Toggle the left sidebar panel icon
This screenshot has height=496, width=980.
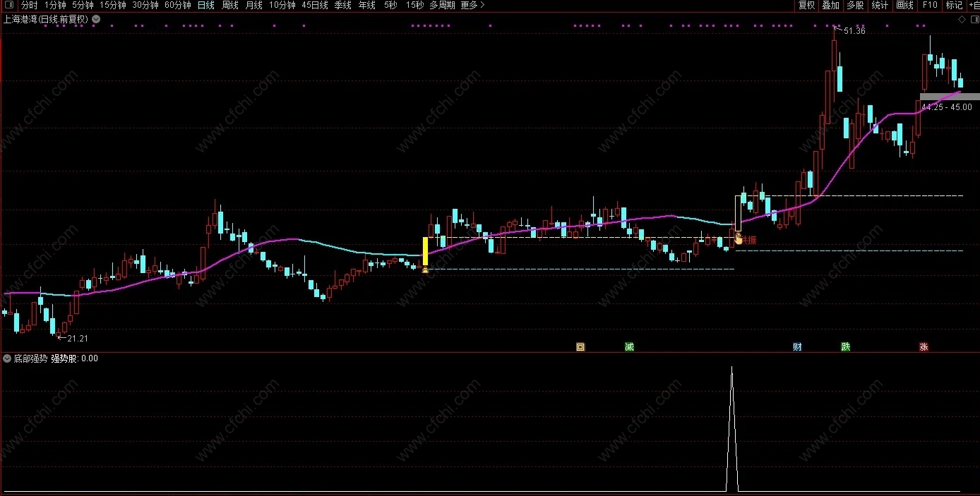[8, 5]
